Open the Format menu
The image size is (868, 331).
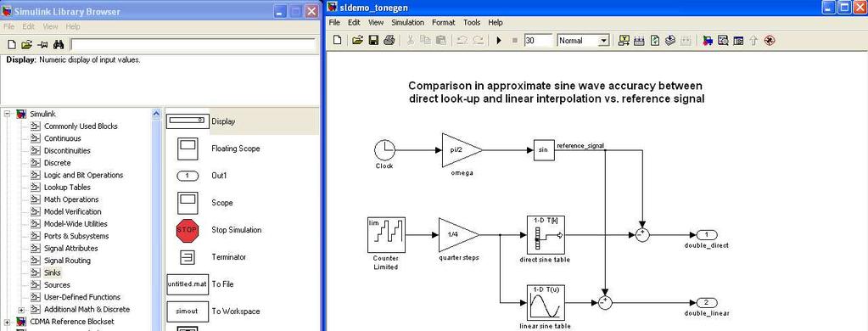pos(444,23)
